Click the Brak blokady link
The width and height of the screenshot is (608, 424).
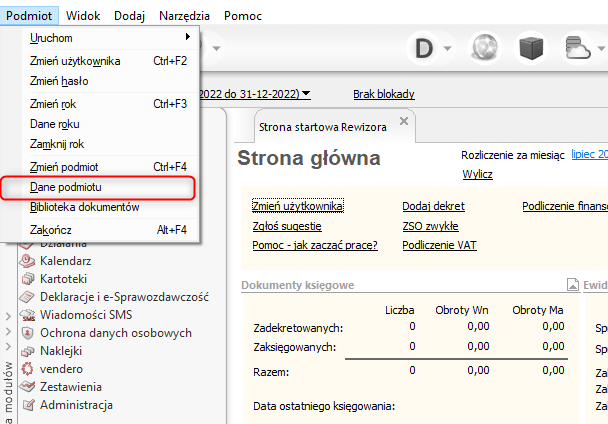pos(384,94)
